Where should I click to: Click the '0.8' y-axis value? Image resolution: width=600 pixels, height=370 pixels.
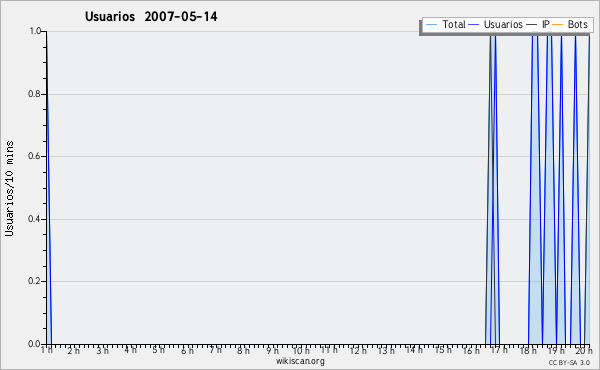pyautogui.click(x=34, y=94)
